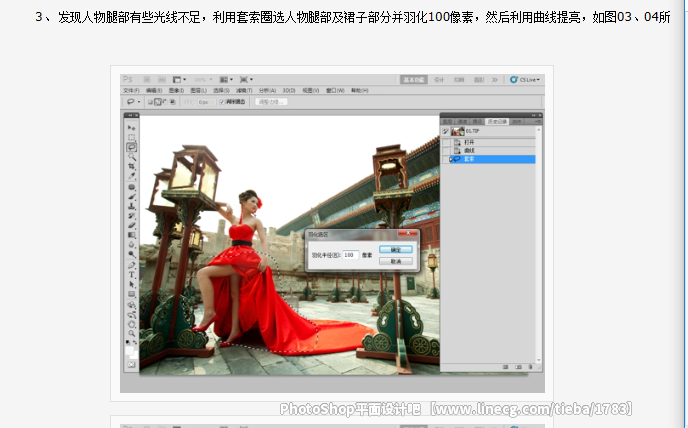Create new document from current state

(505, 367)
